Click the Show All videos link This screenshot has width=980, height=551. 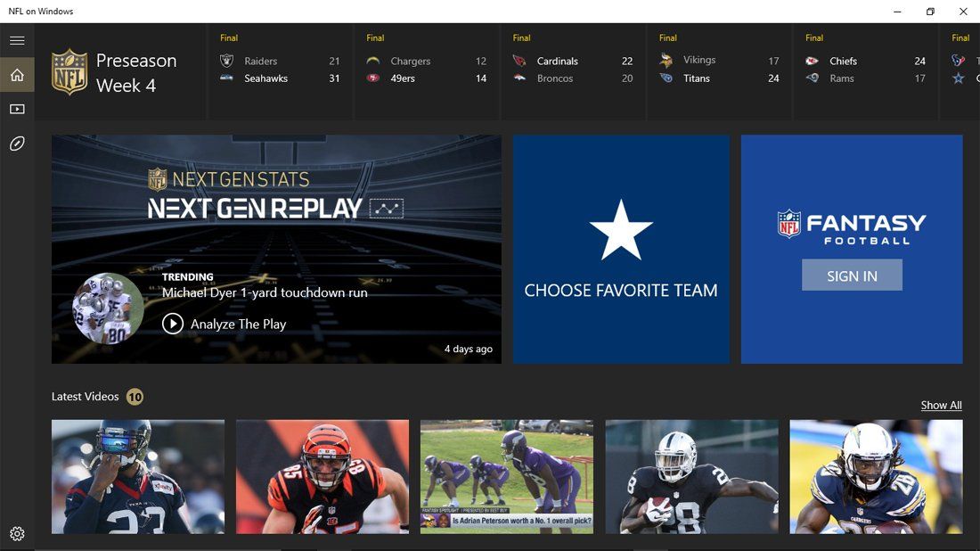pyautogui.click(x=941, y=405)
